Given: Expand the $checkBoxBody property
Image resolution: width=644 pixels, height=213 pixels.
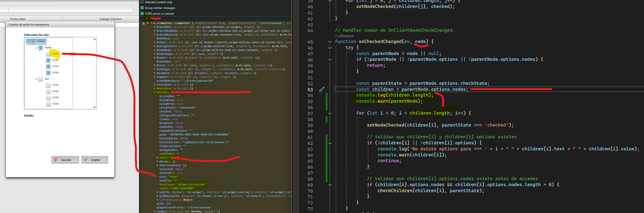Looking at the screenshot, I should 155,31.
